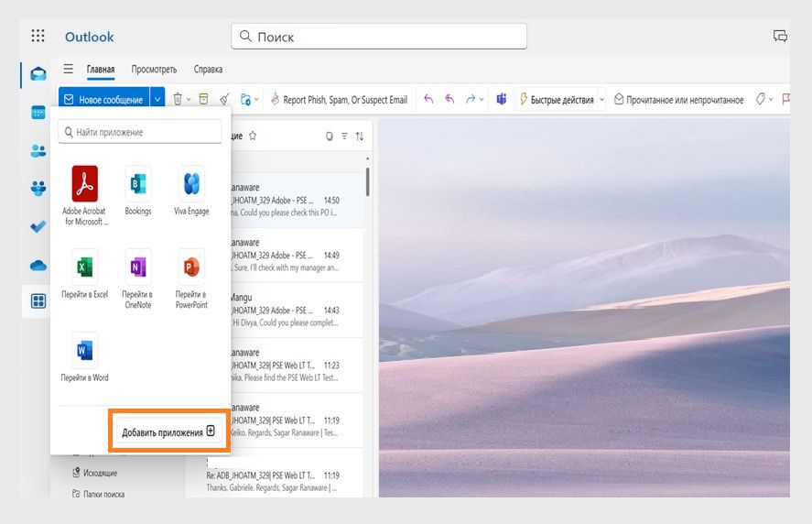Open the email mentioning Keiko at 11:19
This screenshot has width=812, height=524.
click(x=297, y=420)
